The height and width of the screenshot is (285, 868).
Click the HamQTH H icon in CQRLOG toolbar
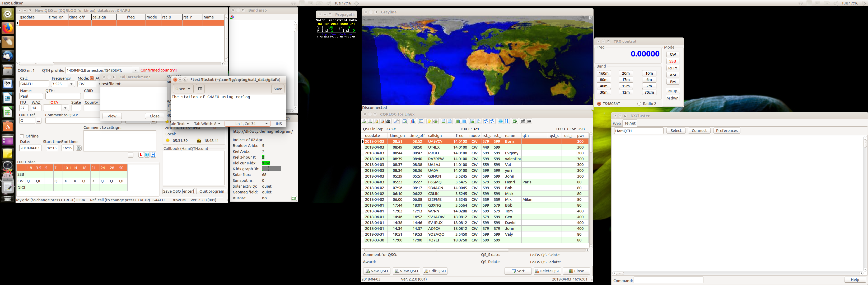pos(506,121)
